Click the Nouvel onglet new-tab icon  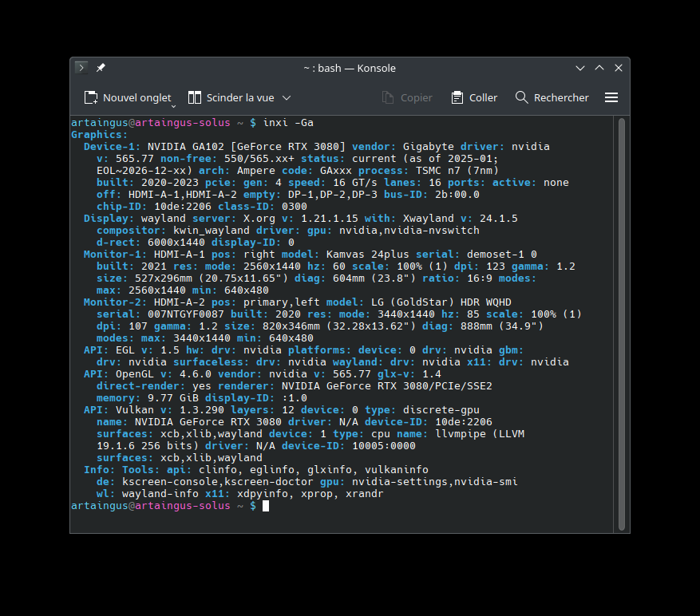(91, 97)
